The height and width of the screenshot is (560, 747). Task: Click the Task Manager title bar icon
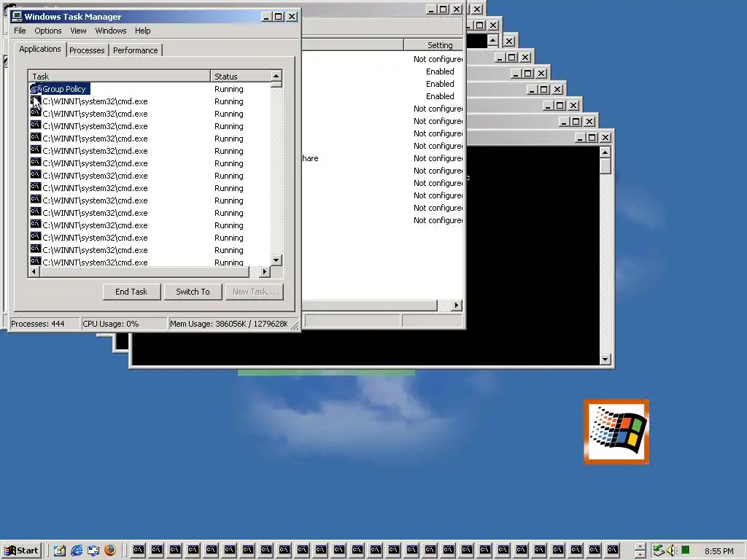17,16
